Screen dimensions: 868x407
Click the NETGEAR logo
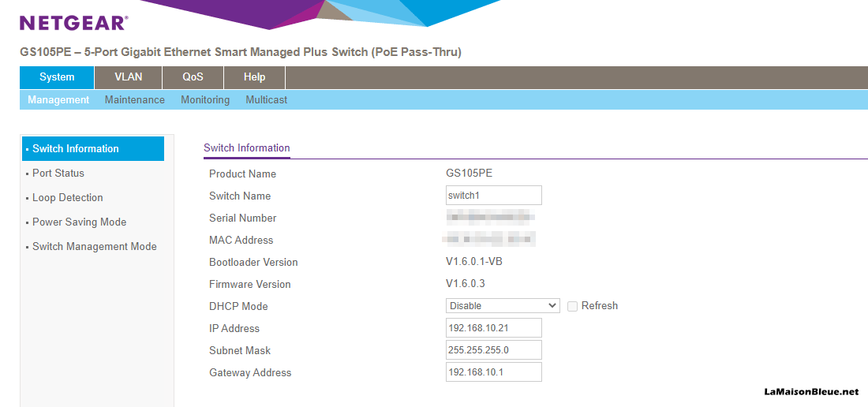[x=73, y=23]
